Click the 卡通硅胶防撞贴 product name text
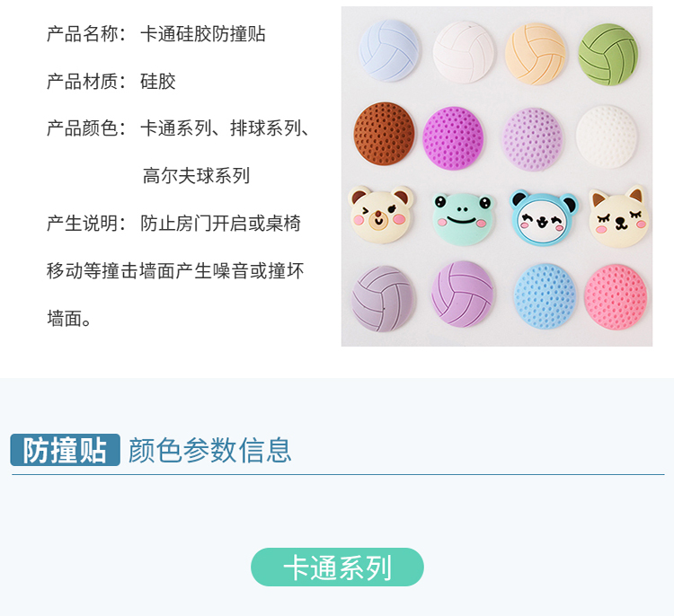Image resolution: width=674 pixels, height=616 pixels. point(203,34)
